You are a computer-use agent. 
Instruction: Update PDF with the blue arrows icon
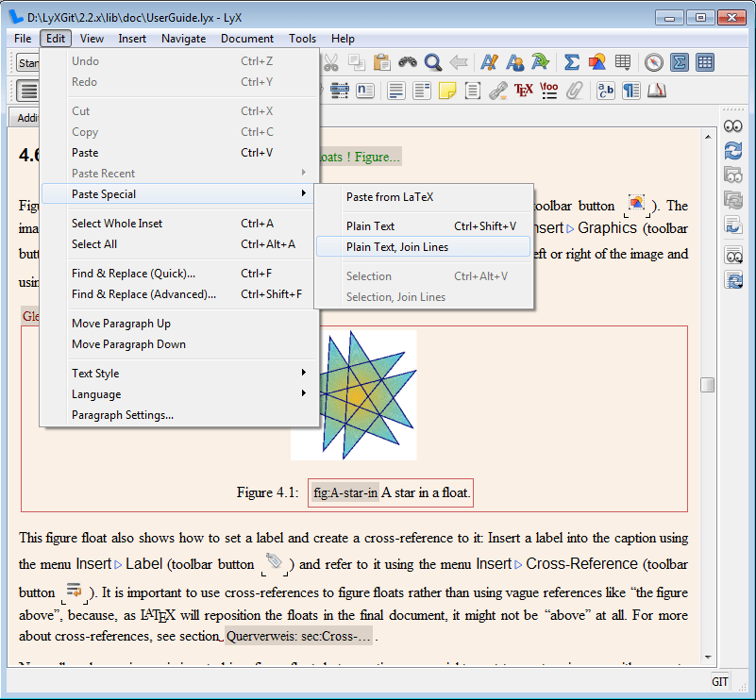pos(734,150)
